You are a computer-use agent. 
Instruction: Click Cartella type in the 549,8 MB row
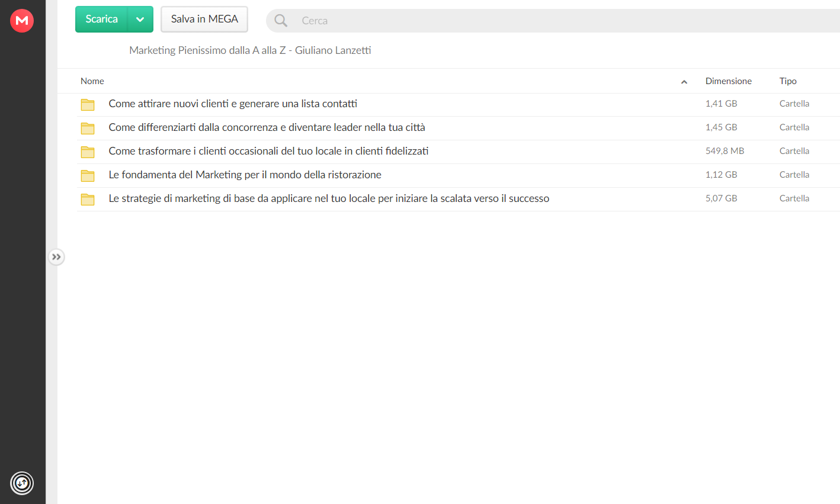[794, 151]
